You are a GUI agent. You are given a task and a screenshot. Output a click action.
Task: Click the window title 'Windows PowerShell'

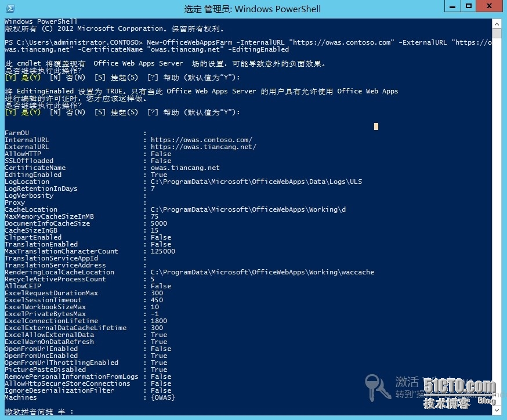pos(278,9)
